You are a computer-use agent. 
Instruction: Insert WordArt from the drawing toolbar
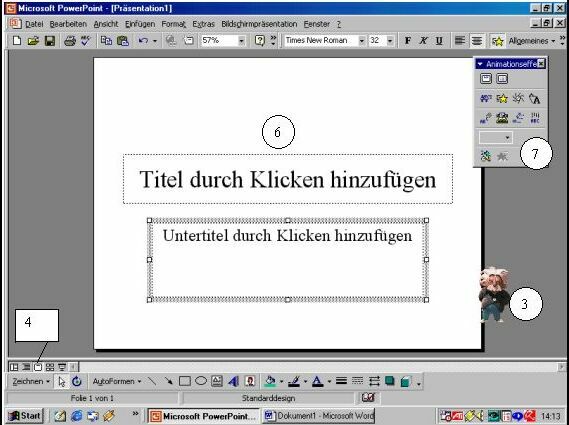click(x=233, y=381)
